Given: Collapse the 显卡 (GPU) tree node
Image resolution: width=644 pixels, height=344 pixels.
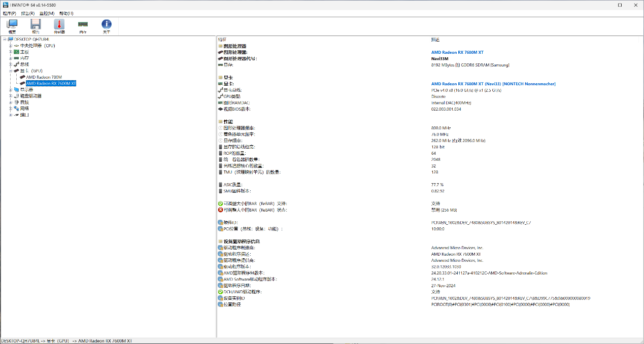Looking at the screenshot, I should pyautogui.click(x=10, y=71).
